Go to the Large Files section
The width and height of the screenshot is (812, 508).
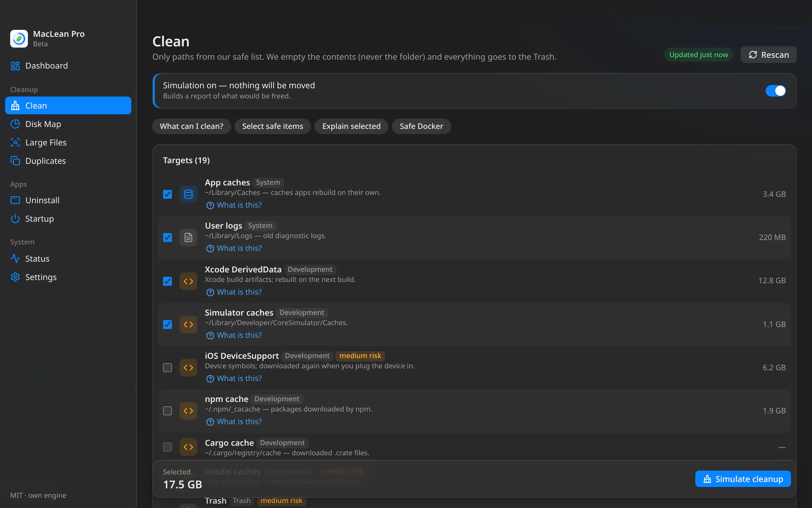pos(68,143)
